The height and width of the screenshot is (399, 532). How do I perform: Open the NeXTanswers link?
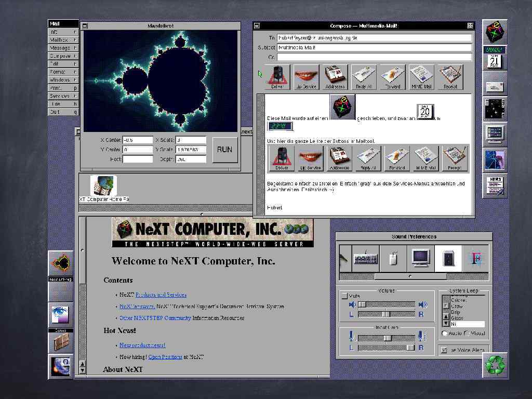pos(137,307)
